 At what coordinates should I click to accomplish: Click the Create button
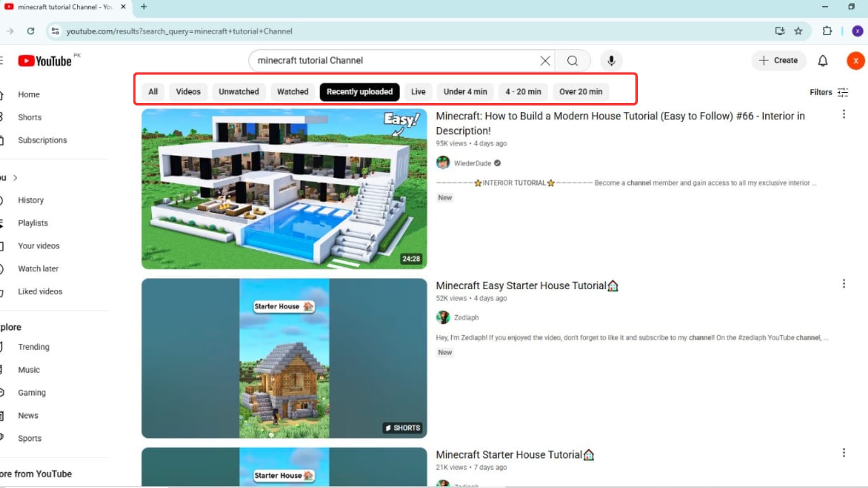tap(779, 61)
